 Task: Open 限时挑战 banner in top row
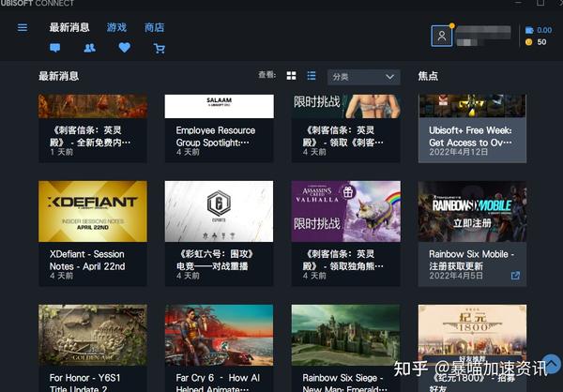click(345, 106)
